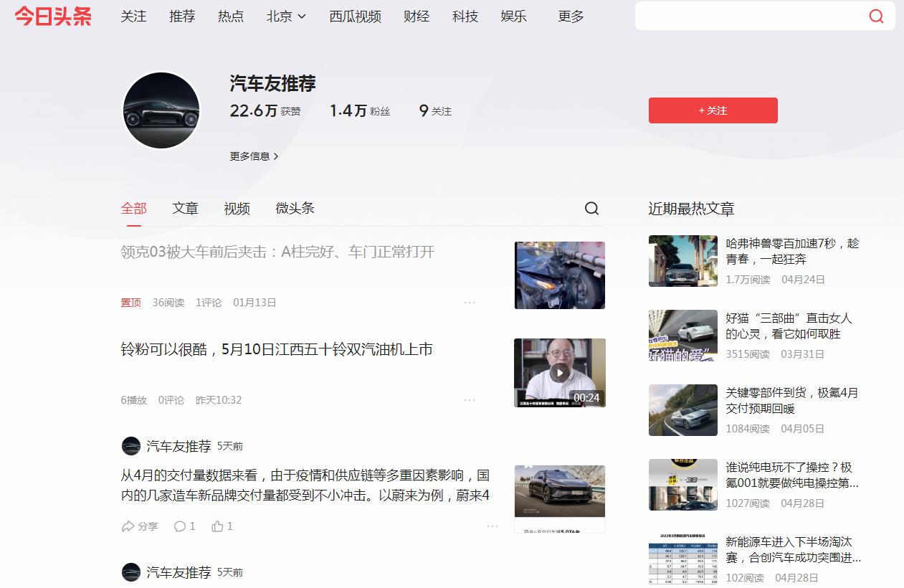Viewport: 904px width, 588px height.
Task: Click the 新能源车 table thumbnail
Action: coord(683,559)
